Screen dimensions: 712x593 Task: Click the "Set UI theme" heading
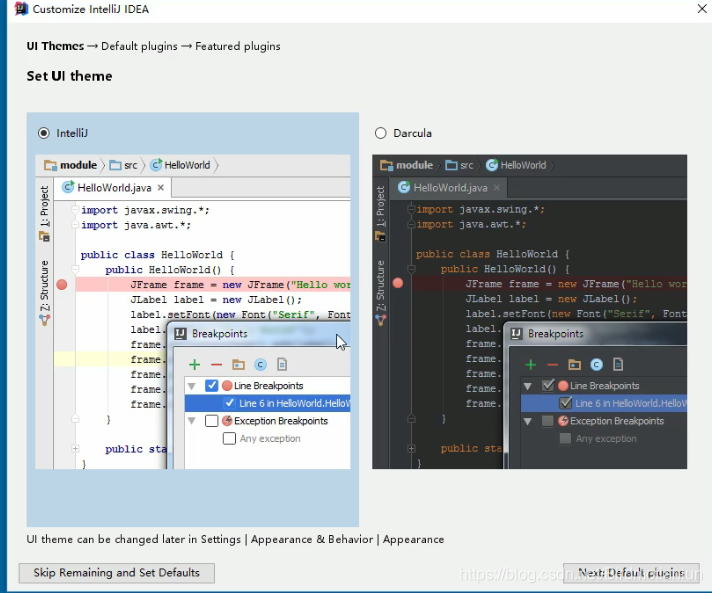tap(69, 76)
